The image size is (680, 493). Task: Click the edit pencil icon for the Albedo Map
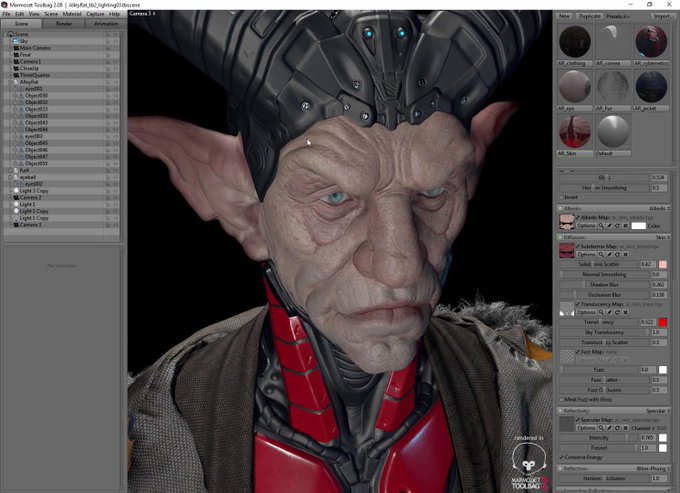(x=609, y=226)
